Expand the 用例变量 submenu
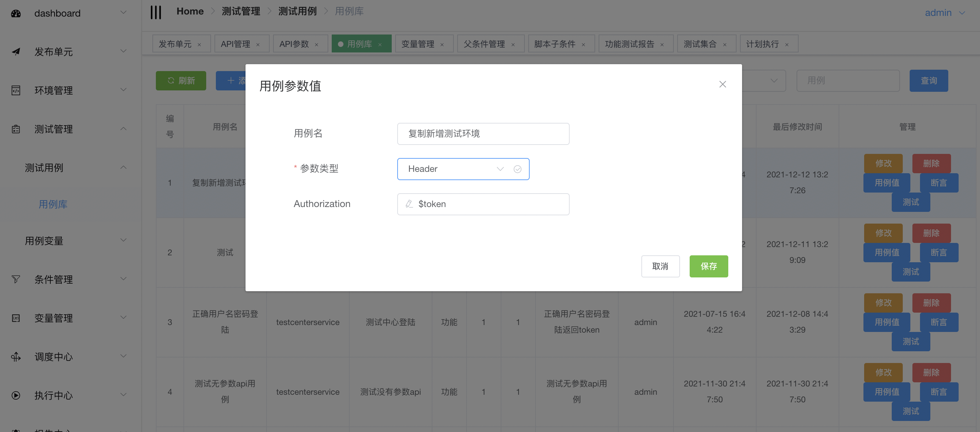 pyautogui.click(x=123, y=240)
